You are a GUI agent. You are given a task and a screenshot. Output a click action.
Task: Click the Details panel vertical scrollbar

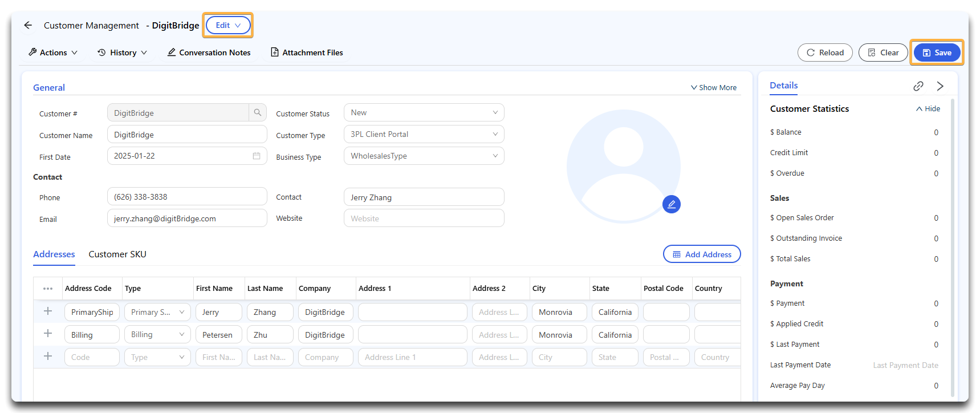952,247
